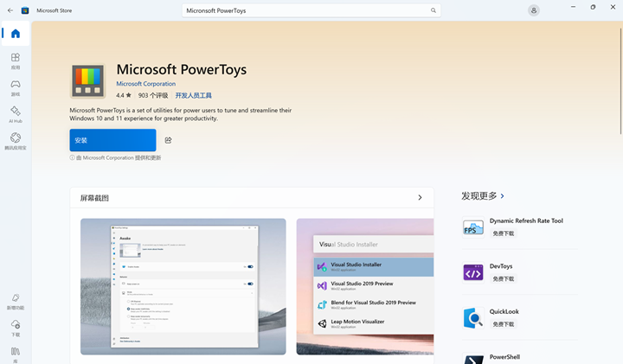Install Microsoft PowerToys with blue button
This screenshot has width=623, height=364.
click(x=112, y=140)
